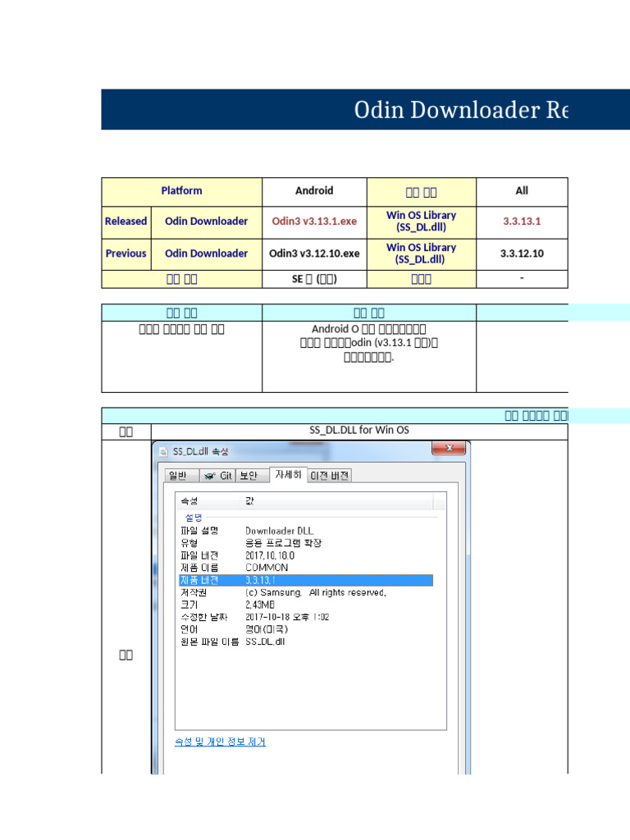The width and height of the screenshot is (630, 840).
Task: Click the Odin3 v3.13.1.exe cell
Action: (314, 221)
